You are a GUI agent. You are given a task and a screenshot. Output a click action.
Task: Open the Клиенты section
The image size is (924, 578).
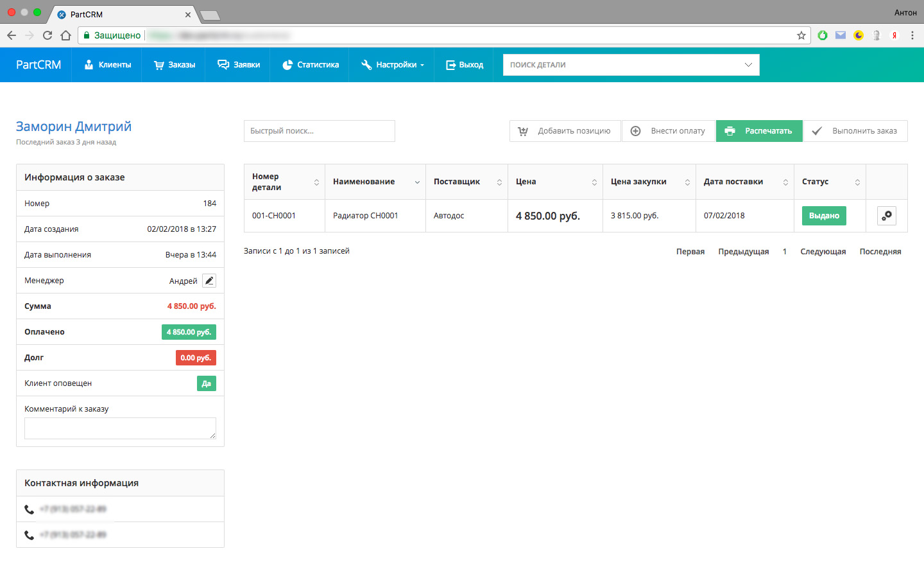[x=108, y=65]
